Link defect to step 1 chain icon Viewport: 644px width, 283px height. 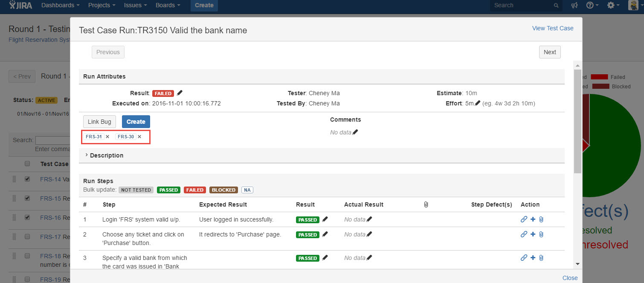tap(524, 219)
